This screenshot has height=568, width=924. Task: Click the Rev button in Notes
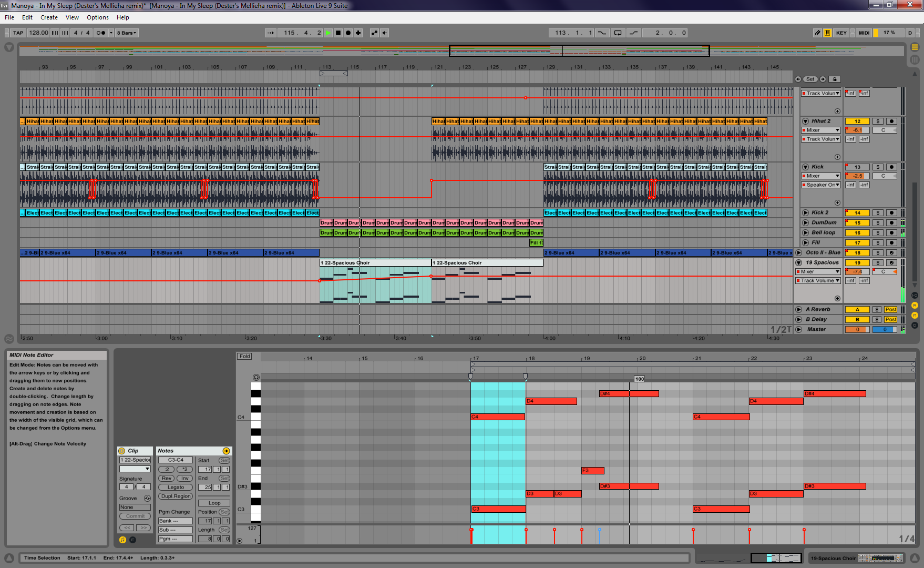coord(167,478)
